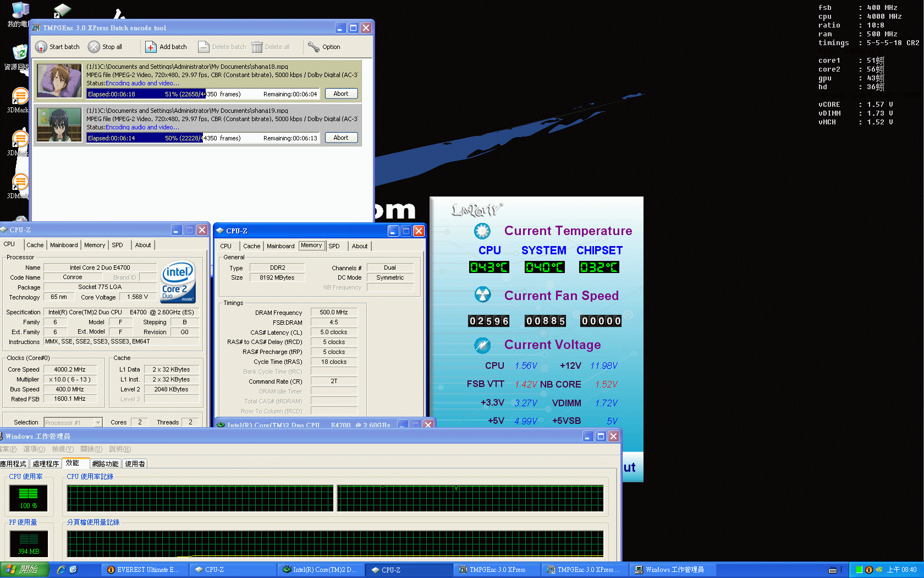Image resolution: width=924 pixels, height=578 pixels.
Task: Switch to EVEREST Ultimate taskbar button
Action: (x=144, y=570)
